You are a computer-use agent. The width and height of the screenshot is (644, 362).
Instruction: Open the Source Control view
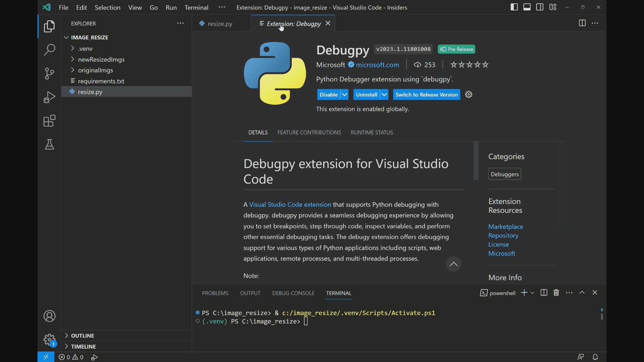(49, 73)
